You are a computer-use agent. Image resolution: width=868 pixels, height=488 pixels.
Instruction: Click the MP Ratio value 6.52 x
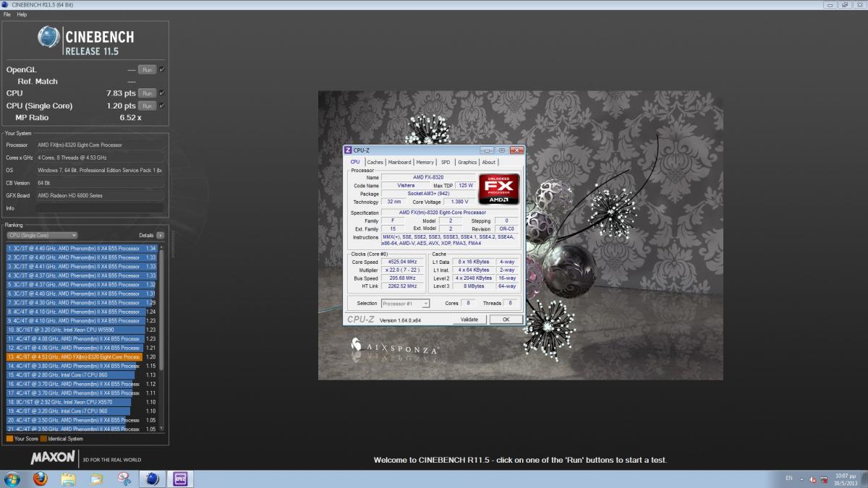130,117
